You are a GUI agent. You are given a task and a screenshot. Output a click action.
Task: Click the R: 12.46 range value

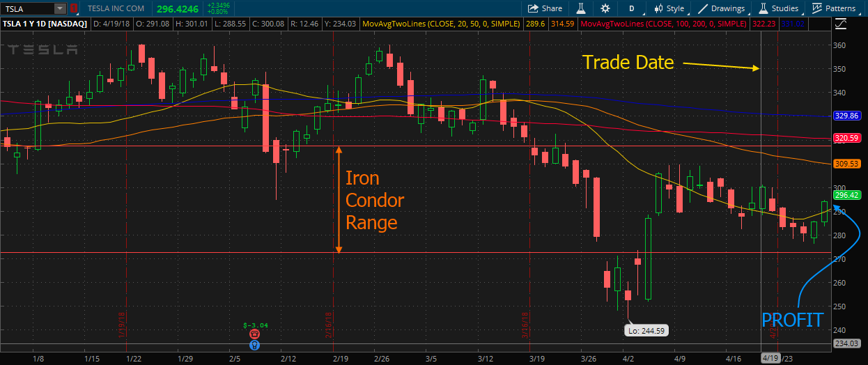tap(306, 24)
